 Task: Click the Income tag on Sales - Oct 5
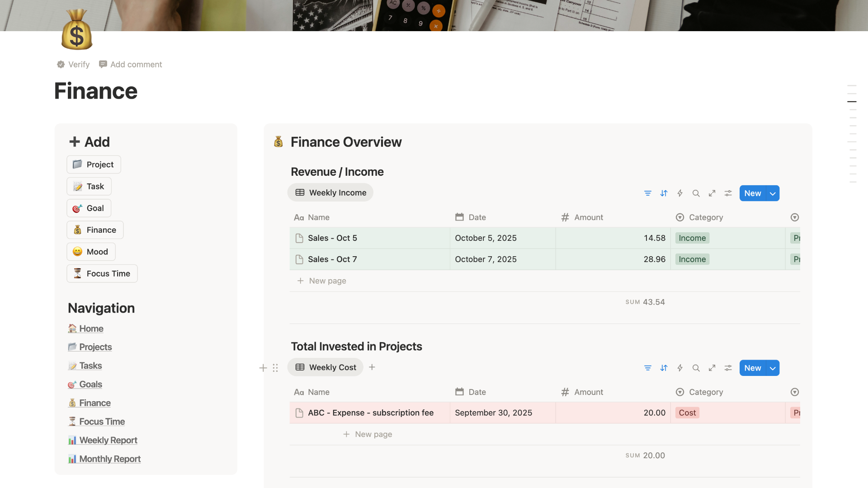point(692,238)
